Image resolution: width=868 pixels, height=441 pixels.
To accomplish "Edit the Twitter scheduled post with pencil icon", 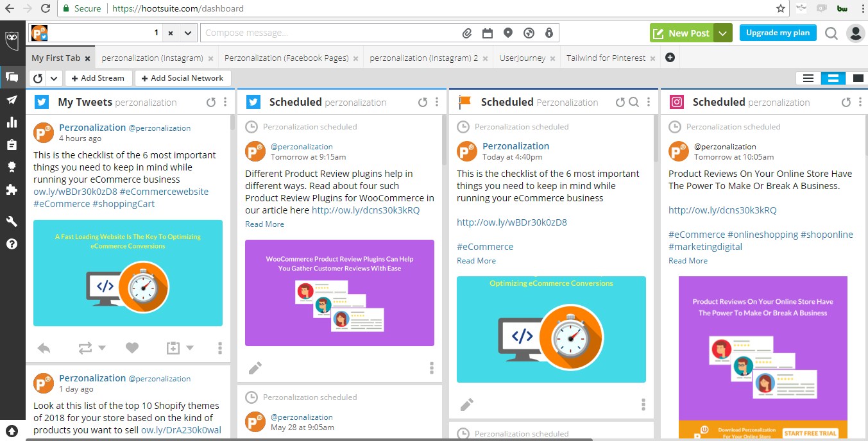I will pos(255,368).
